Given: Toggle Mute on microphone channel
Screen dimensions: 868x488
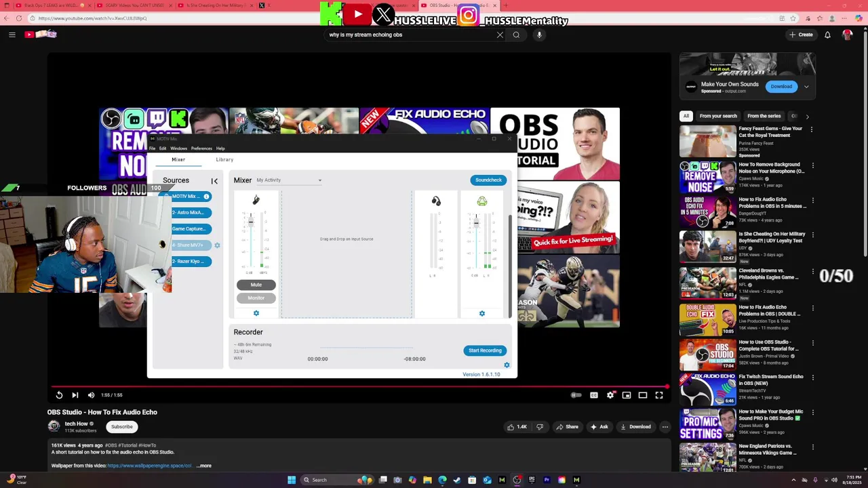Looking at the screenshot, I should (x=256, y=285).
